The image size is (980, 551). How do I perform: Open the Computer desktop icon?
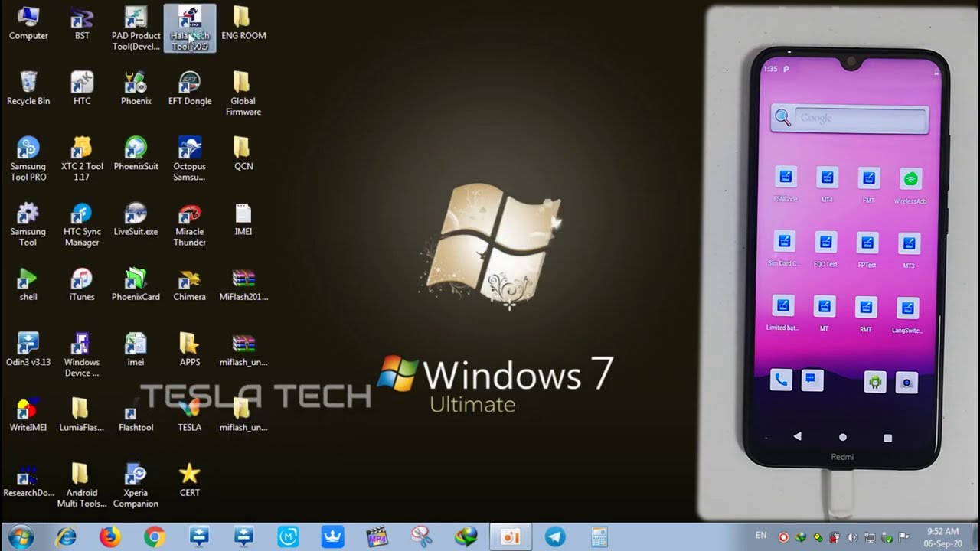click(x=28, y=24)
